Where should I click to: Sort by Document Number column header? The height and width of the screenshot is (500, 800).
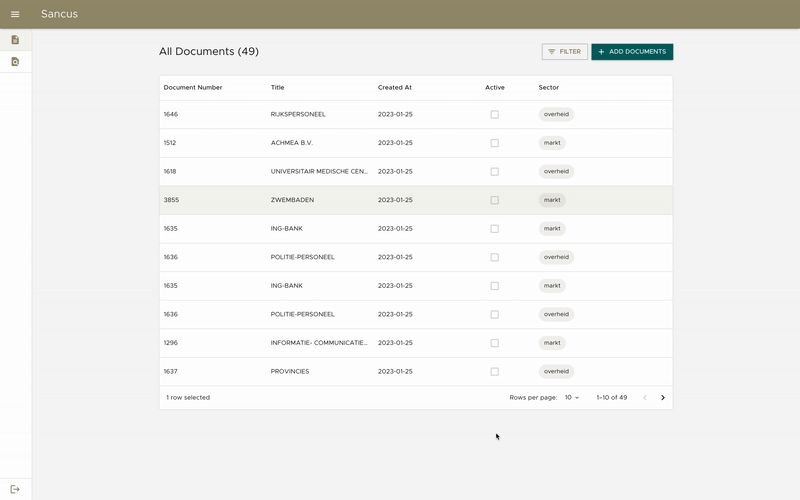(x=193, y=88)
